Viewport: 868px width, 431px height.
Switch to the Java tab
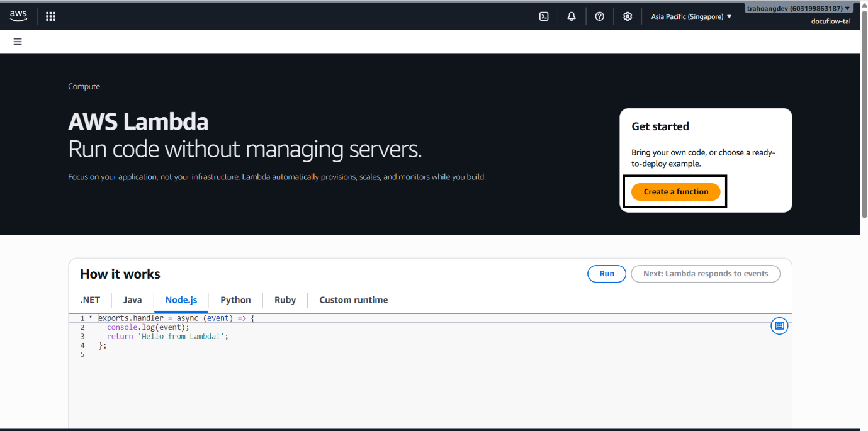(x=133, y=300)
